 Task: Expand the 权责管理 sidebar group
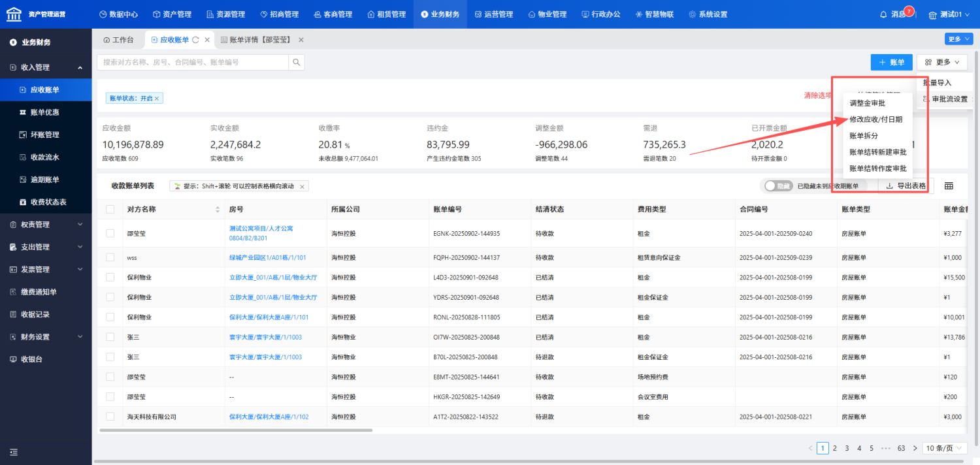pyautogui.click(x=46, y=225)
